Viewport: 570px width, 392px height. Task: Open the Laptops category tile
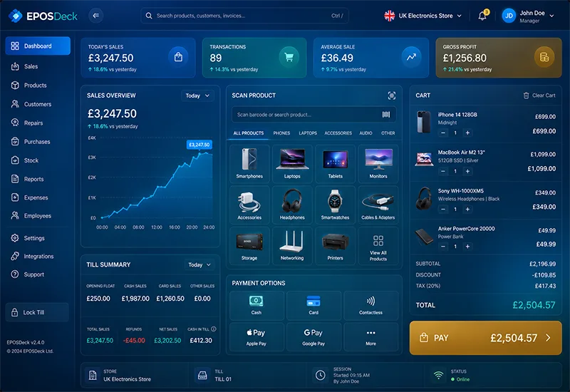point(292,163)
